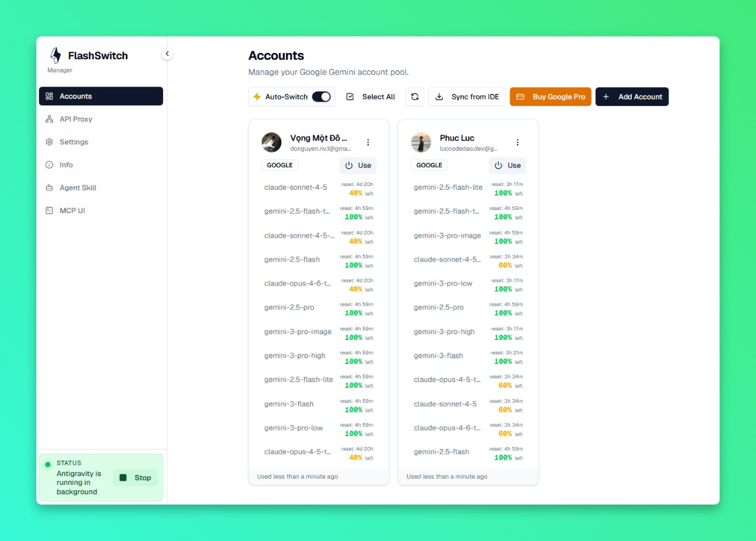
Task: Go to the API Proxy menu item
Action: 76,119
